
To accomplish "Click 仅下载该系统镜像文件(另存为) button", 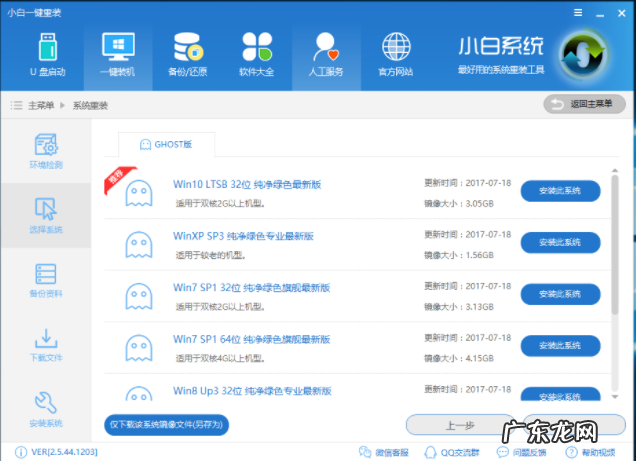I will click(166, 425).
